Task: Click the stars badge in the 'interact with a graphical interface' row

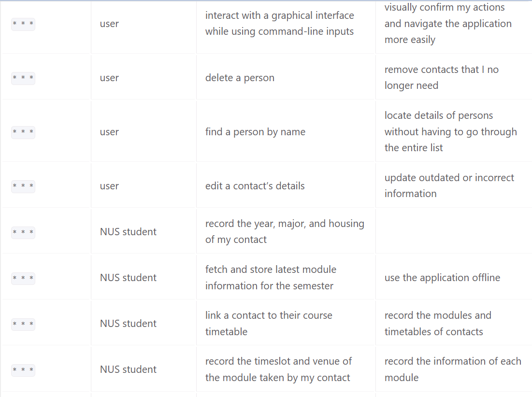Action: coord(23,24)
